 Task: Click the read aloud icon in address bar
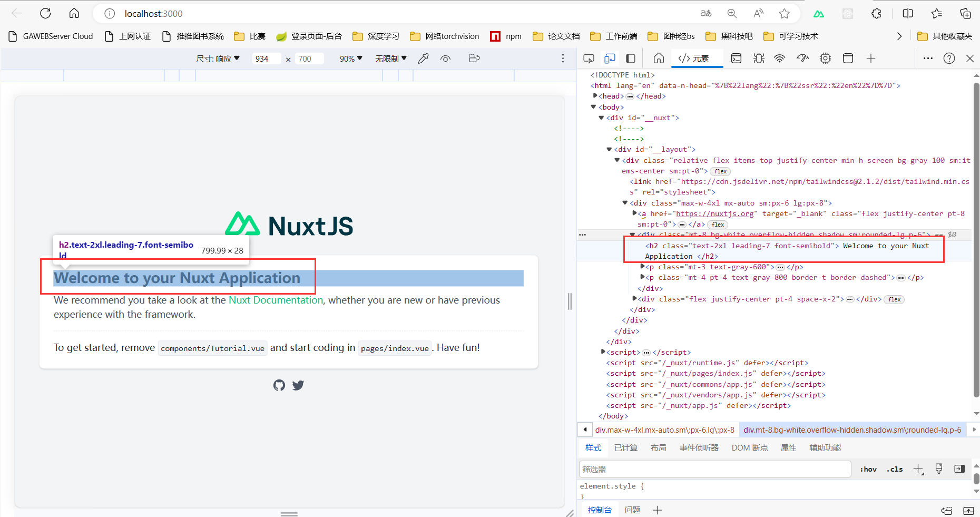tap(758, 14)
